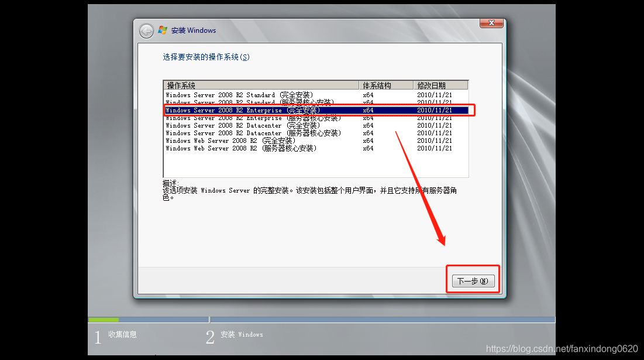Click the description text below 描述
This screenshot has height=360, width=644.
click(x=309, y=194)
